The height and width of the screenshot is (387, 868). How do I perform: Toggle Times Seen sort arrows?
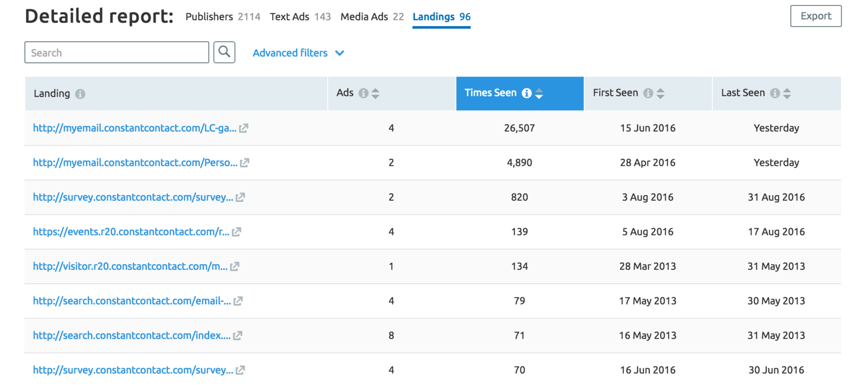[539, 93]
